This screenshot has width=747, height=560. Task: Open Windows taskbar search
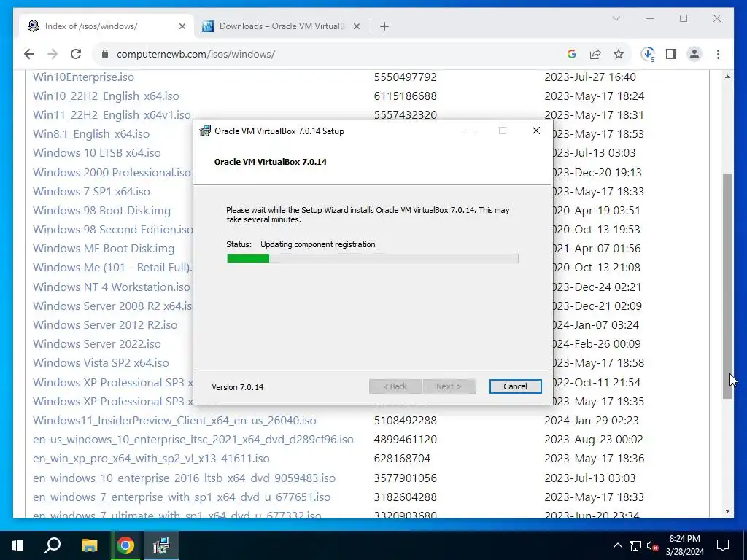click(x=53, y=545)
